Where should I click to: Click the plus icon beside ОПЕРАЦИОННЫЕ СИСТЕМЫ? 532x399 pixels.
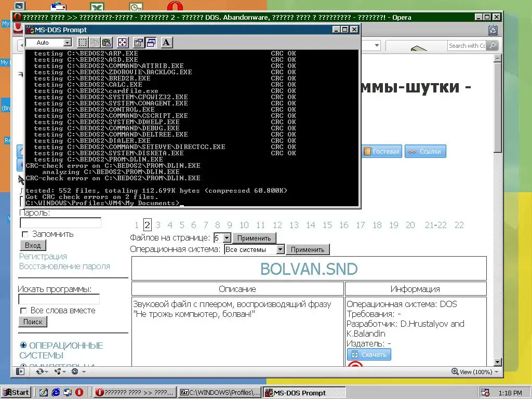pyautogui.click(x=23, y=345)
